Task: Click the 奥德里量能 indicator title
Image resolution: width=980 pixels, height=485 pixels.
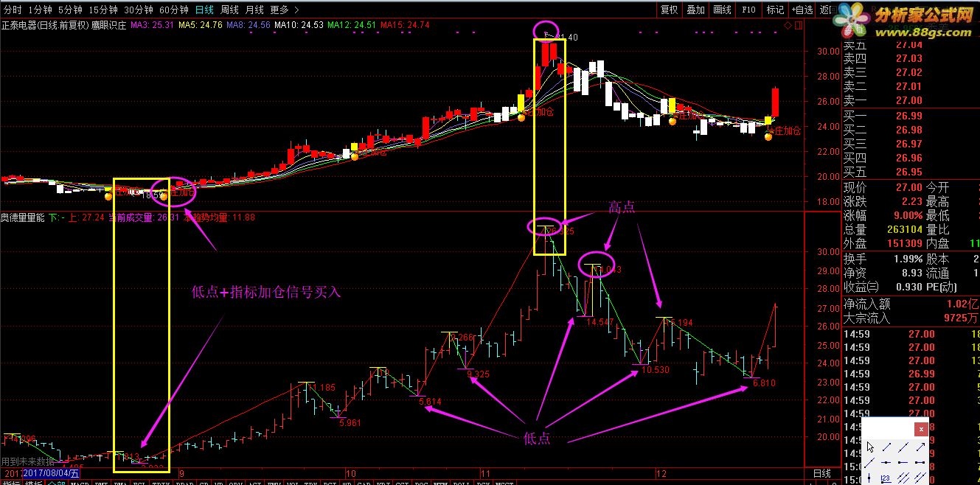Action: click(23, 217)
